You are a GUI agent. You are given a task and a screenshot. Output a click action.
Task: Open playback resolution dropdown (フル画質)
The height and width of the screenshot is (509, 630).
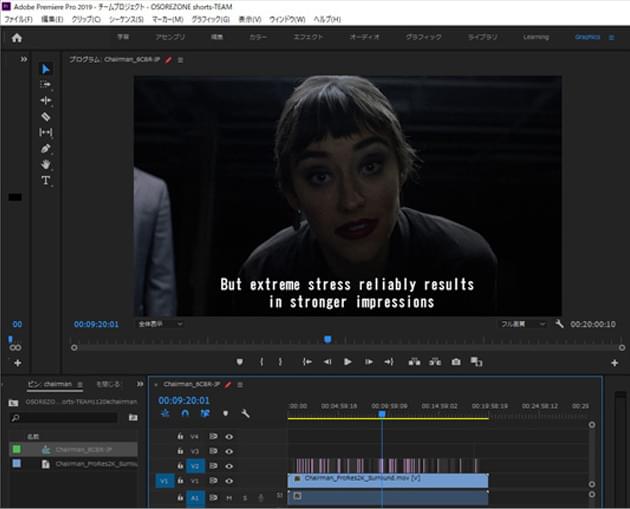523,324
